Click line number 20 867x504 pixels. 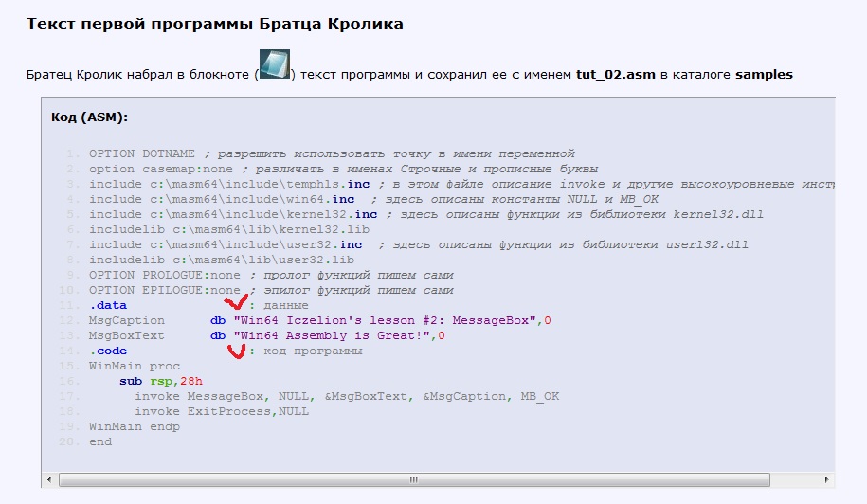tap(70, 442)
